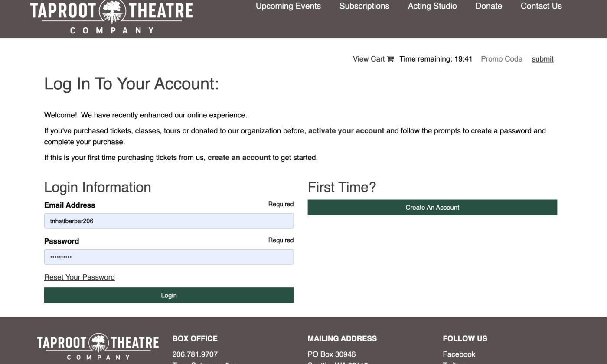Screen dimensions: 607x364
Task: Click the Taproot Theatre footer logo
Action: (98, 346)
